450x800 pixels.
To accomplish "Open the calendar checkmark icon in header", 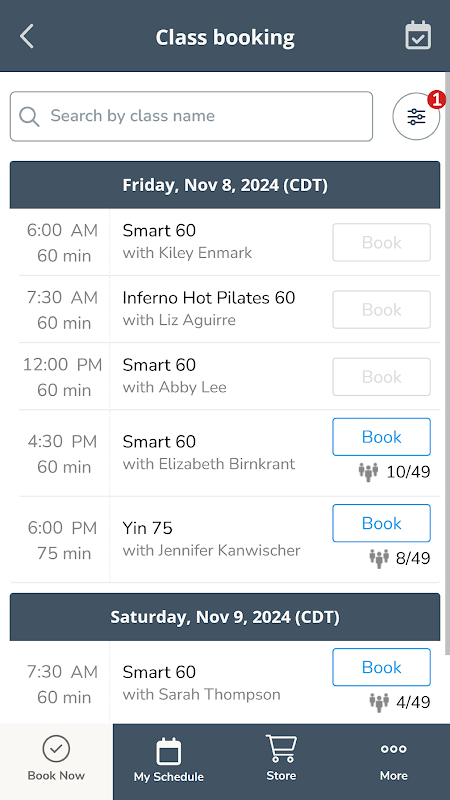I will coord(418,36).
